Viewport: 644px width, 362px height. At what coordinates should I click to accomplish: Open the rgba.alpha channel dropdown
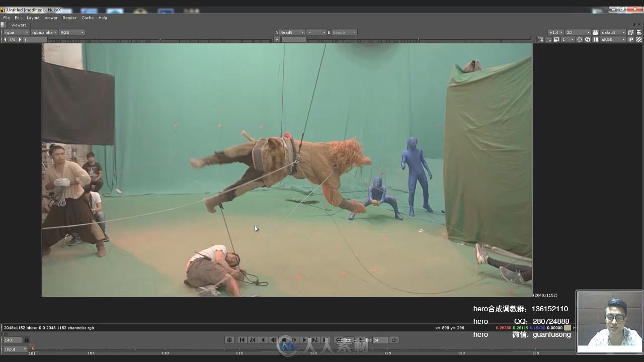tap(44, 32)
